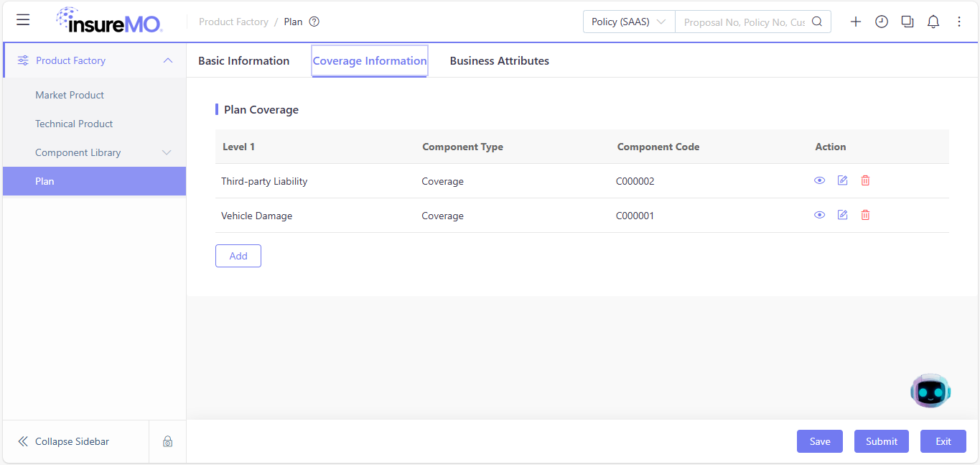Expand the Component Library submenu
This screenshot has width=980, height=465.
coord(167,152)
